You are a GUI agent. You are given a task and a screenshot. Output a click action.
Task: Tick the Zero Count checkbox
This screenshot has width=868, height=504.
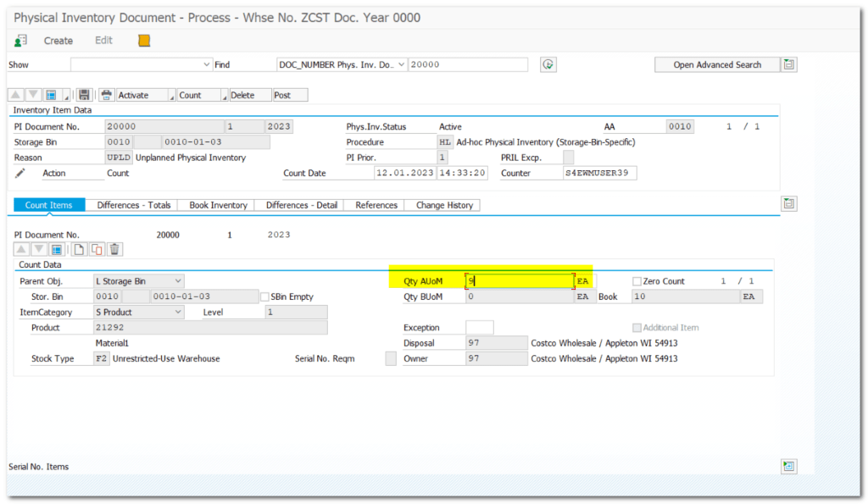click(x=637, y=281)
